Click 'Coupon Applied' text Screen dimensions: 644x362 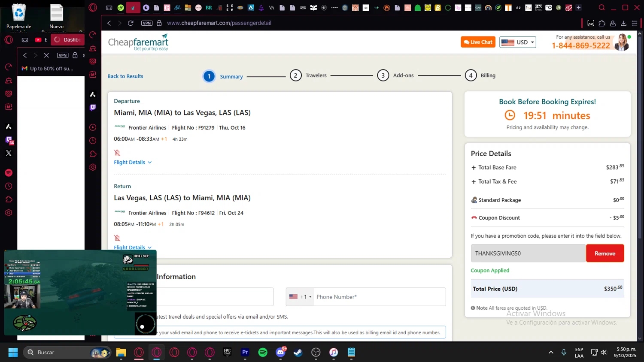[x=490, y=271]
